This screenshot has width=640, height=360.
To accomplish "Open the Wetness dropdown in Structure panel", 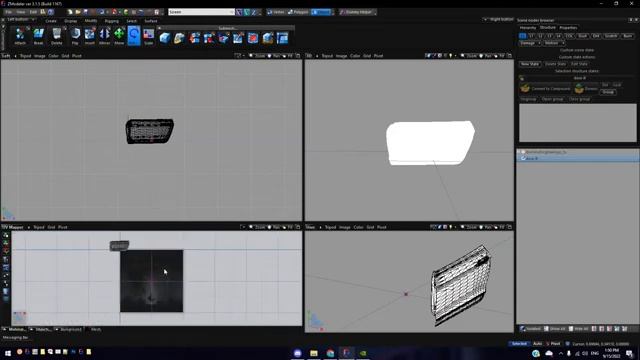I will 554,43.
